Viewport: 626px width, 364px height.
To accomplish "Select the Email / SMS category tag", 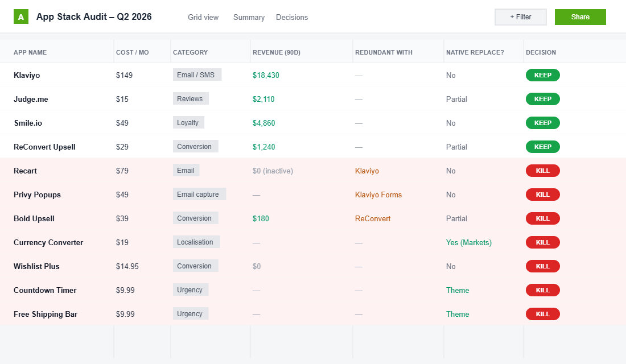I will (x=196, y=75).
